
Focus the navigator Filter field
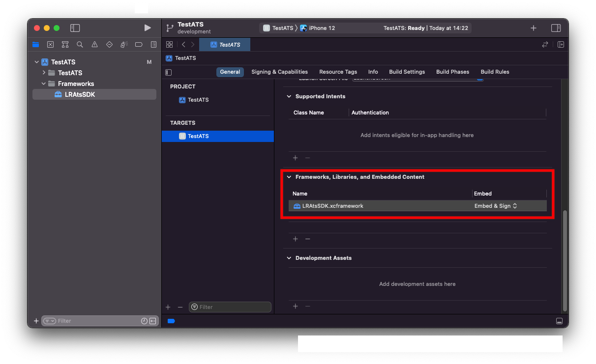99,321
